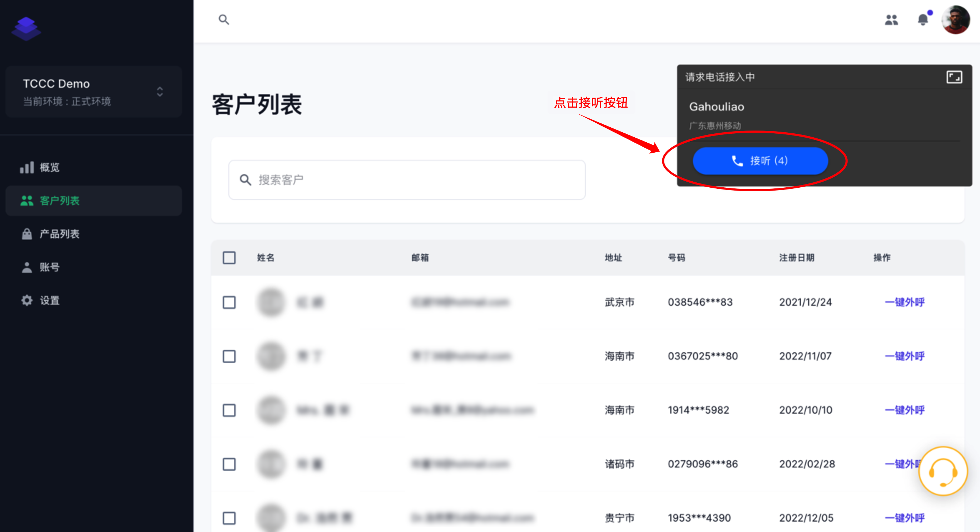Expand the incoming call panel fullscreen icon
This screenshot has width=980, height=532.
[x=954, y=77]
